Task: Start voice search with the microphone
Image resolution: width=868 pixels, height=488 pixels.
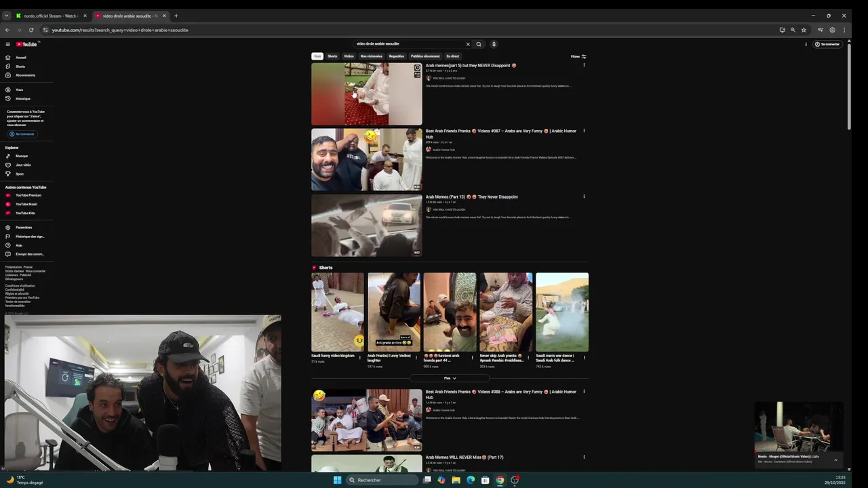Action: pyautogui.click(x=494, y=44)
